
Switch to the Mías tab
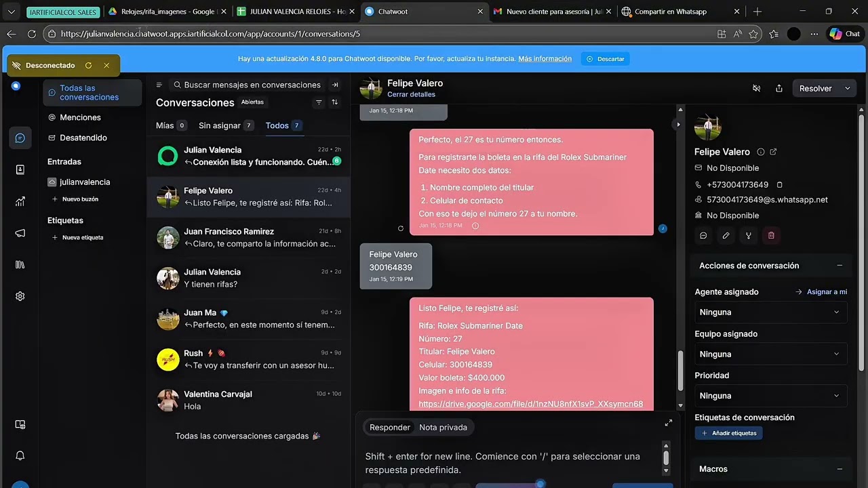coord(172,125)
